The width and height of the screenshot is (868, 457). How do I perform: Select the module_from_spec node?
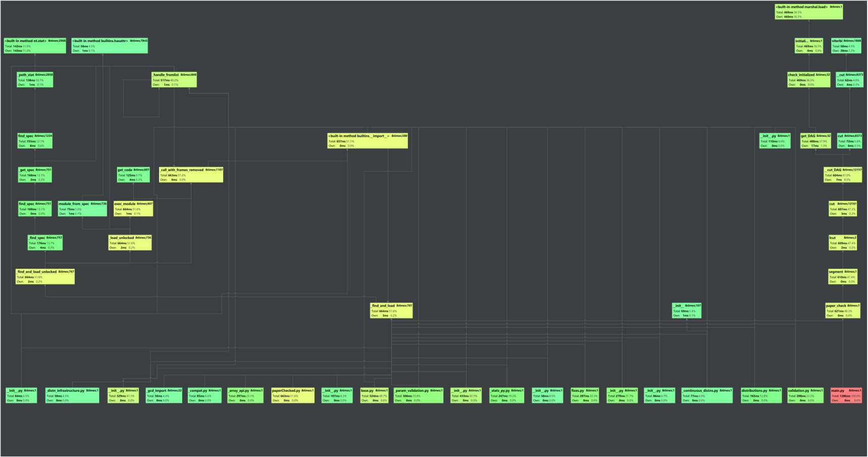(x=82, y=209)
